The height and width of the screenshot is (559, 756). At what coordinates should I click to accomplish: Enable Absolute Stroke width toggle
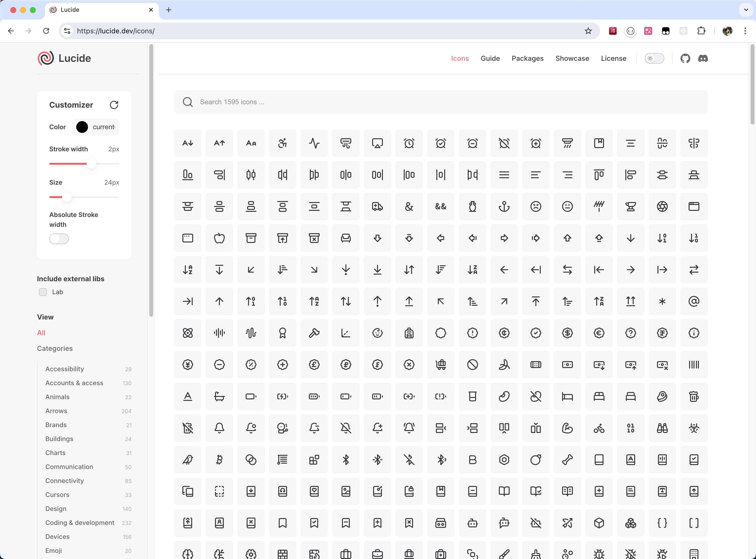pyautogui.click(x=59, y=239)
